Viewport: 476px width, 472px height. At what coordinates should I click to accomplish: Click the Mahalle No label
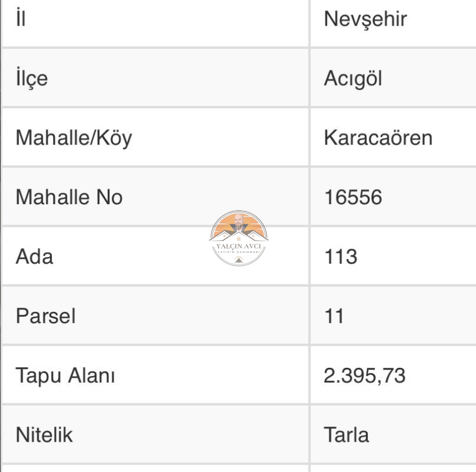69,197
